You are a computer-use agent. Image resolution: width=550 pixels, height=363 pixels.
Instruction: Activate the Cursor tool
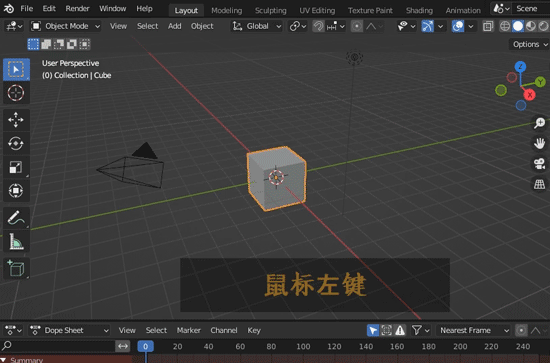(16, 93)
